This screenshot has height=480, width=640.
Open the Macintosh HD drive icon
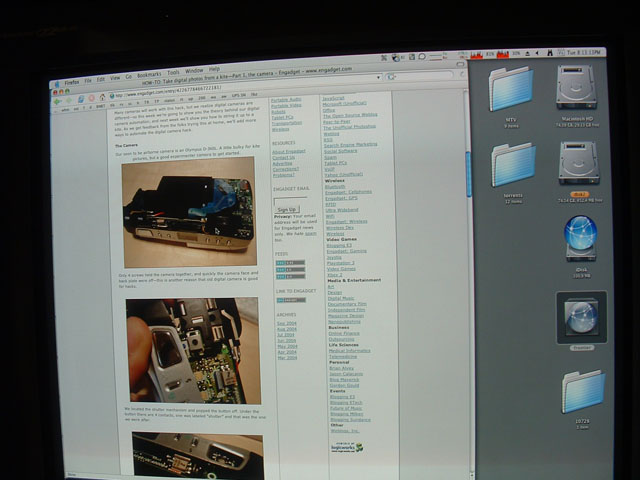tap(578, 86)
